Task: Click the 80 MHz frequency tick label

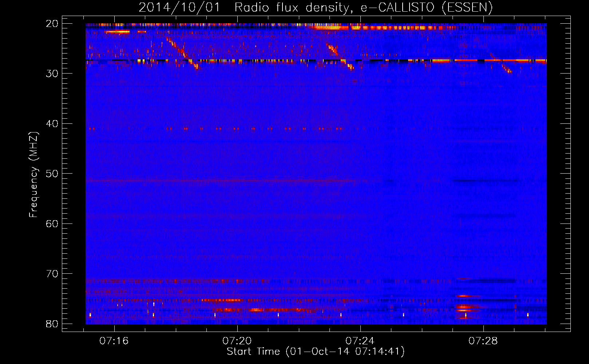Action: pos(52,324)
